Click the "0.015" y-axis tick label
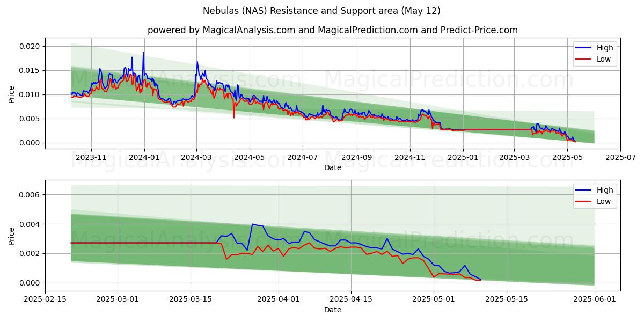The width and height of the screenshot is (644, 322). 30,70
